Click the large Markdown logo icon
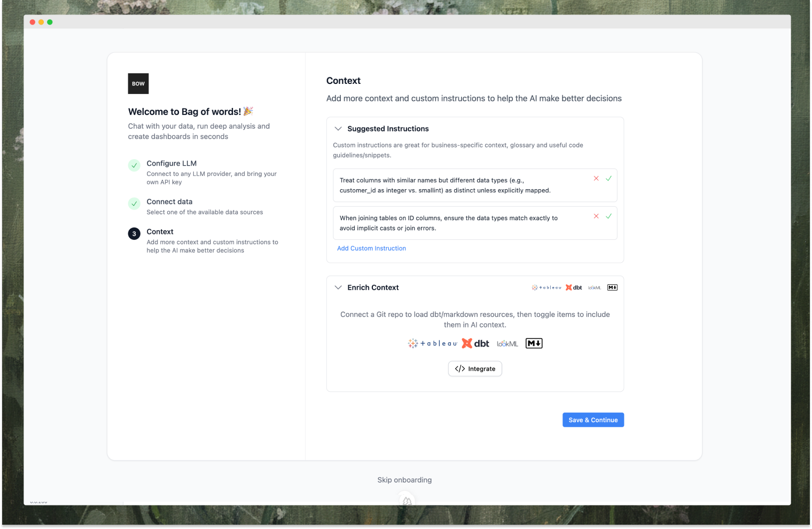This screenshot has height=529, width=812. (x=534, y=344)
